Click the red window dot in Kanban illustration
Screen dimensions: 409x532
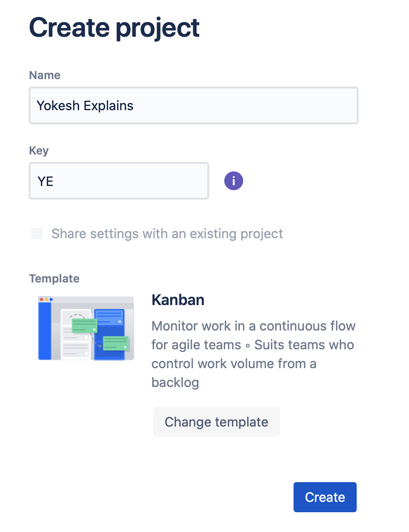click(41, 299)
